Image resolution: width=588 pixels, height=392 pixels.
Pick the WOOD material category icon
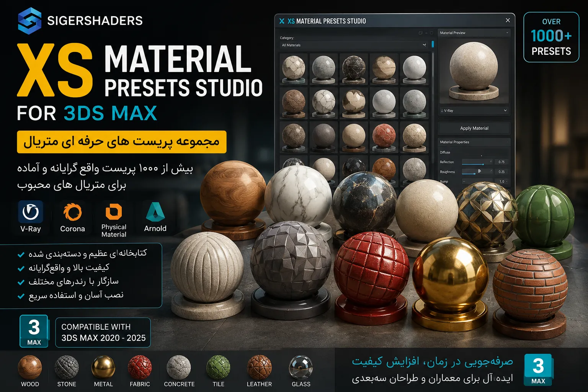tap(30, 367)
